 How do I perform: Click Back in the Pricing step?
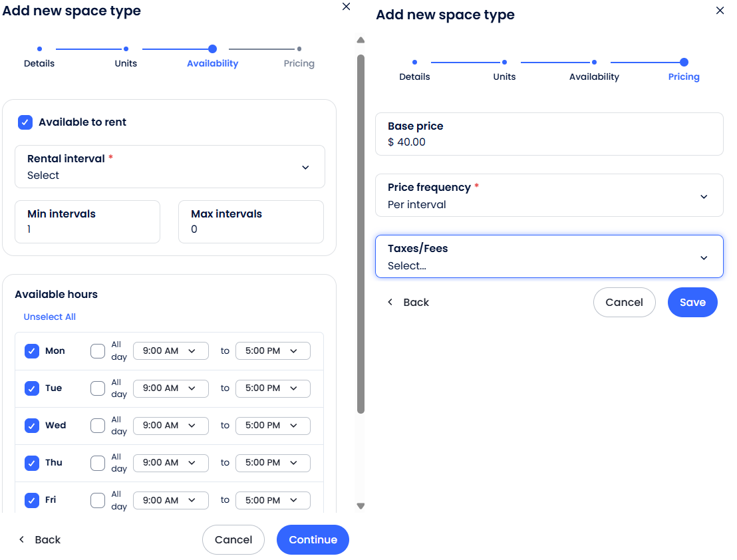408,302
